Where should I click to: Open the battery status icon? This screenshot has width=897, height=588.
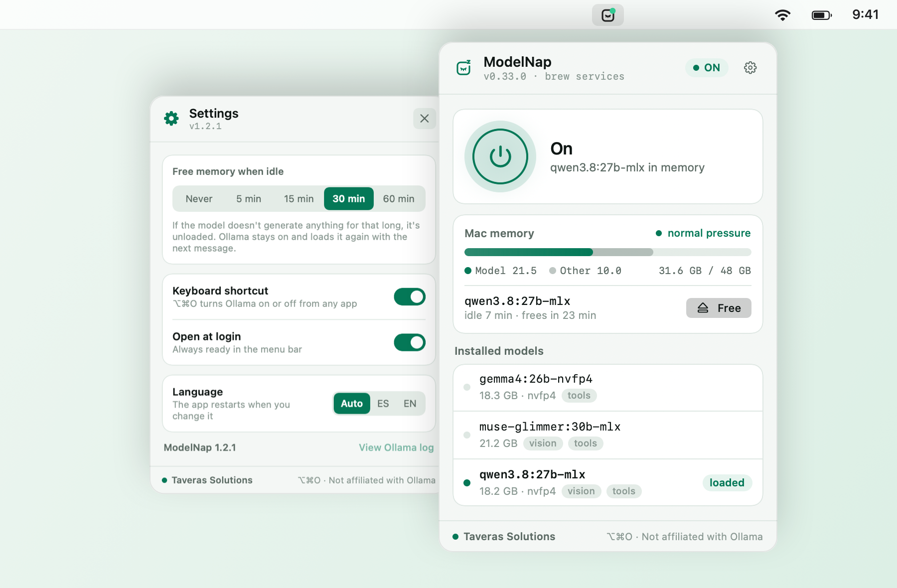point(822,15)
